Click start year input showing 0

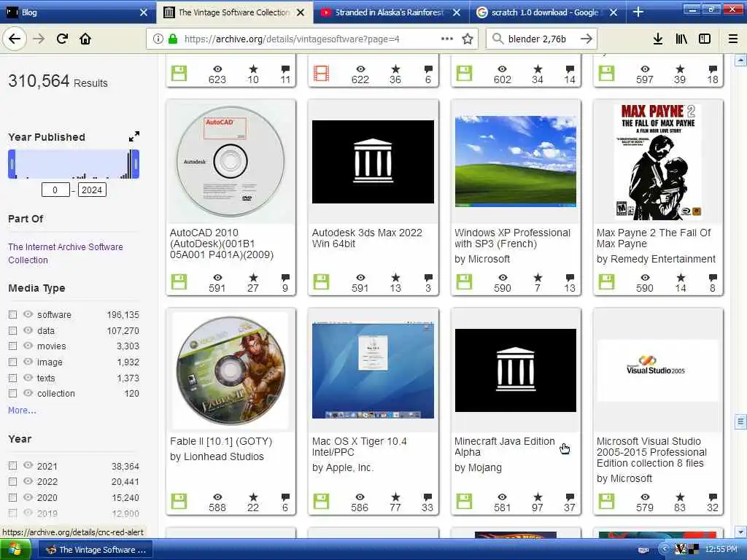click(x=55, y=190)
